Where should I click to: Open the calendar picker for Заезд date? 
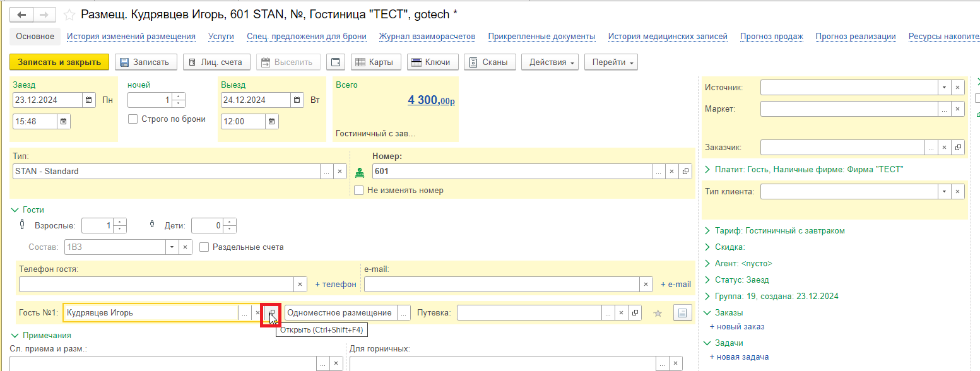pyautogui.click(x=89, y=100)
